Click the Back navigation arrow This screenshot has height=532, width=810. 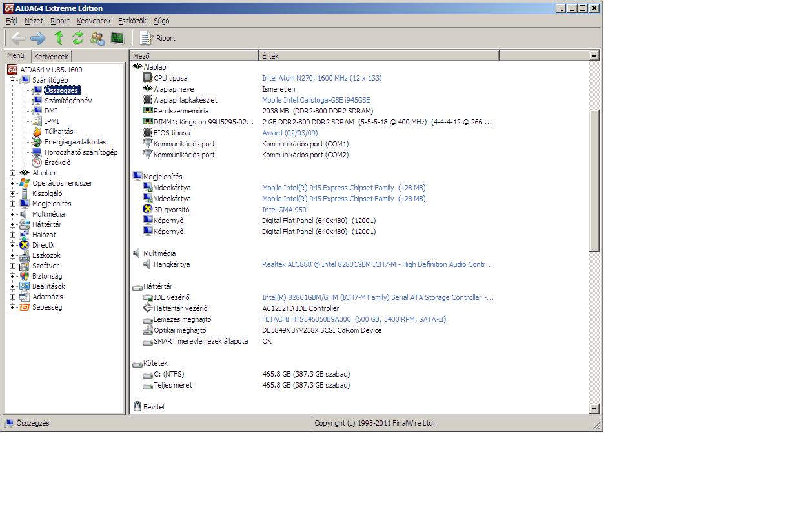17,38
